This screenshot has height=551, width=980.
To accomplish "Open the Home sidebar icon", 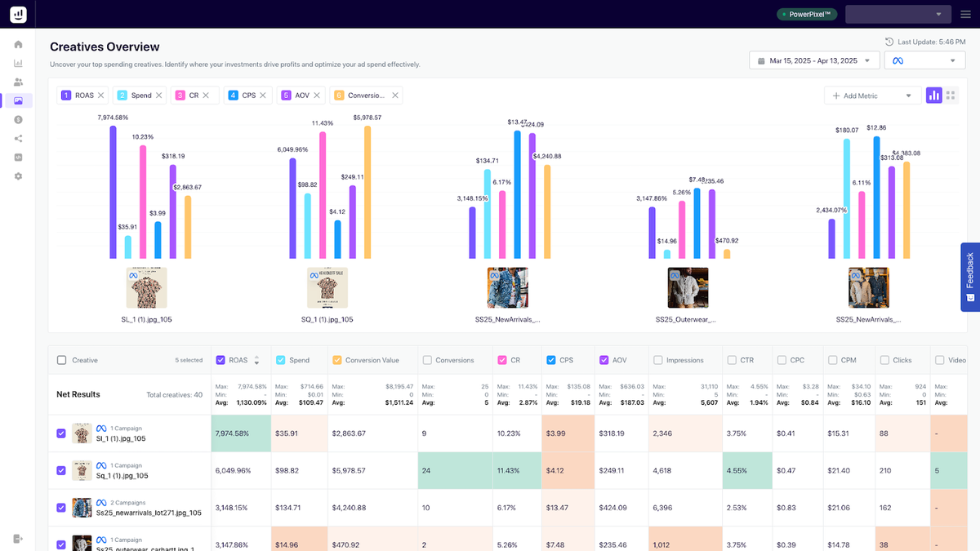I will pos(17,44).
